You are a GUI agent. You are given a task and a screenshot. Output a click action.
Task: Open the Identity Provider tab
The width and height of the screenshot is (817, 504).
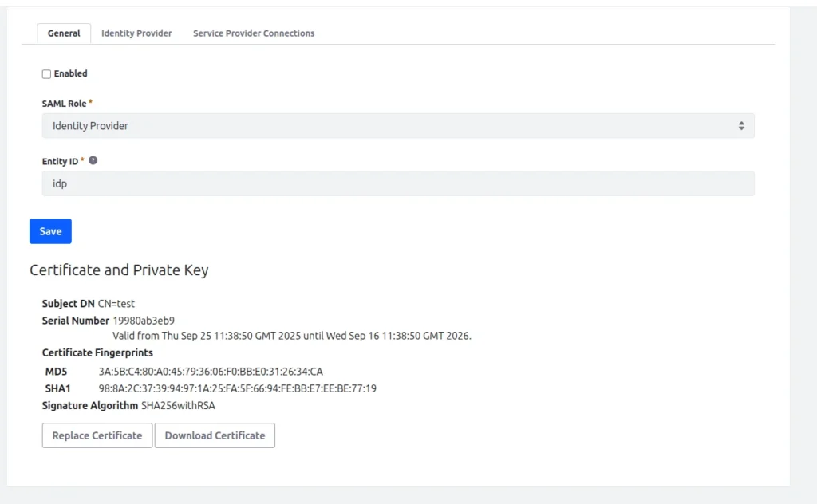click(x=136, y=33)
